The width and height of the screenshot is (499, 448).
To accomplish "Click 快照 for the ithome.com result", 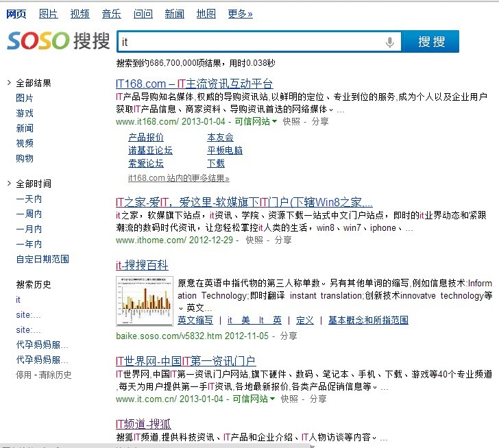I will pyautogui.click(x=254, y=240).
